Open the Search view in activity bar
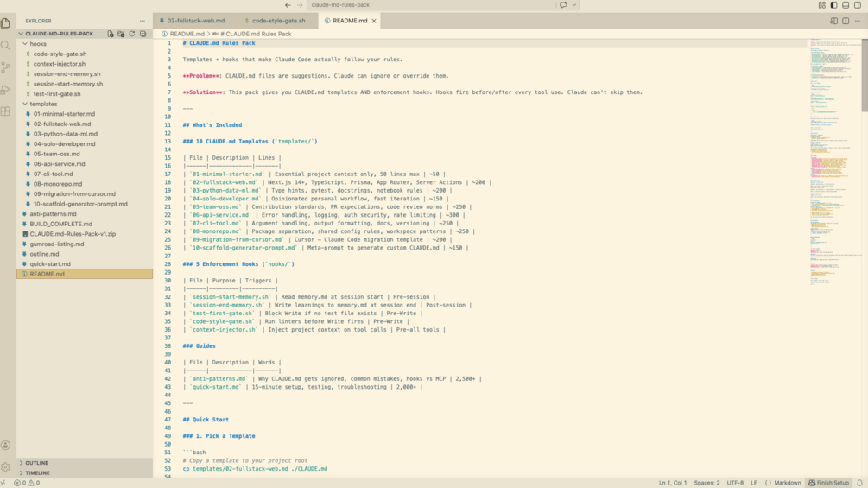This screenshot has width=868, height=488. coord(5,46)
